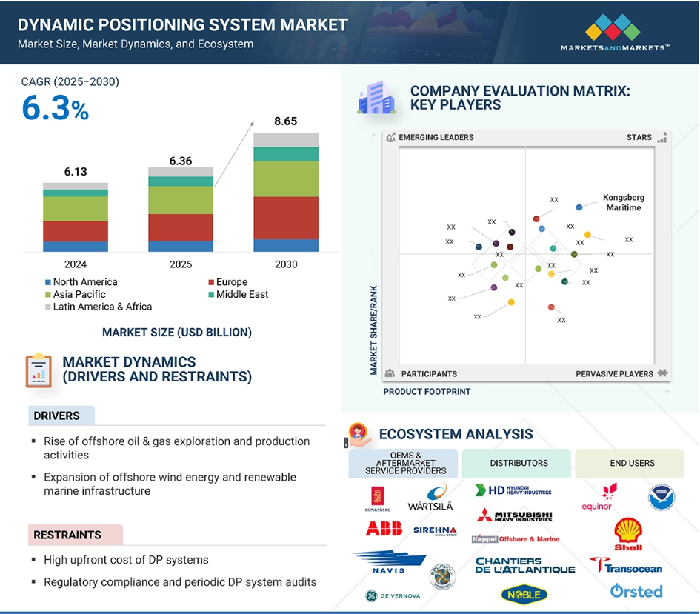Click the offshore wind energy expansion driver bullet
This screenshot has width=700, height=614.
[x=170, y=484]
